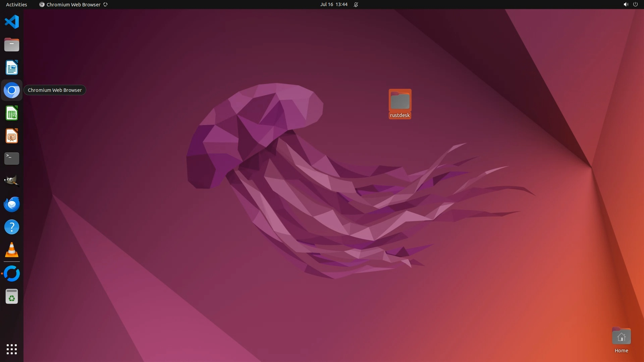Expand system menu via power icon

tap(635, 4)
